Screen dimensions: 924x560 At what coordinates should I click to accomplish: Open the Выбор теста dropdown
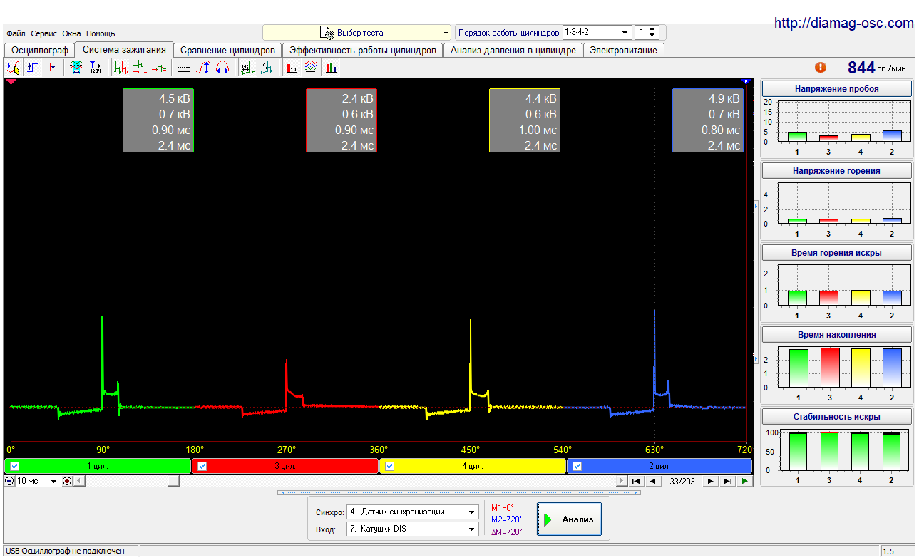(x=357, y=33)
